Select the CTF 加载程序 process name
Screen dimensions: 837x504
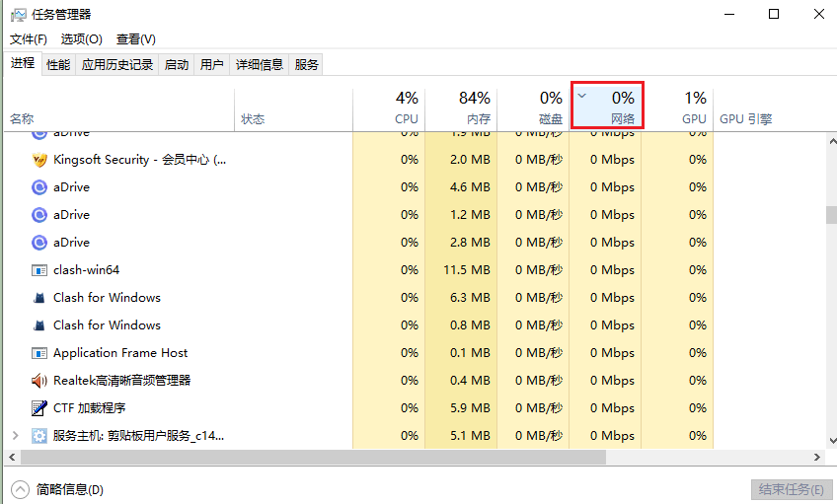[x=89, y=408]
